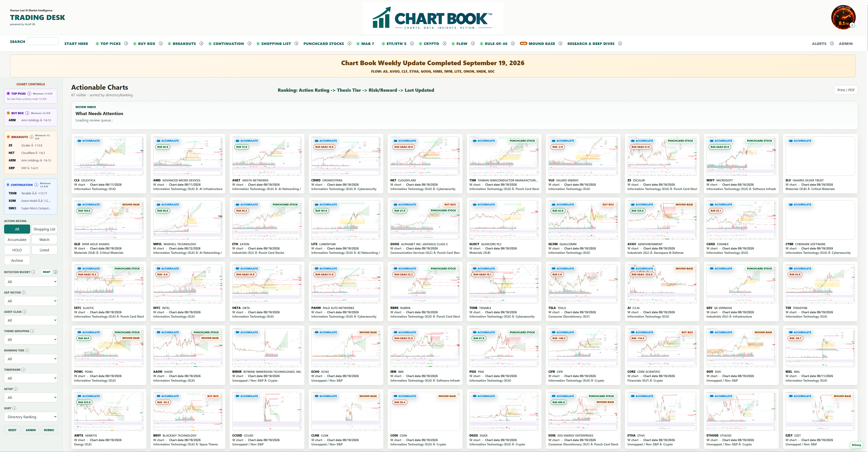Enable the Accumulate action rating filter
868x452 pixels.
[17, 240]
